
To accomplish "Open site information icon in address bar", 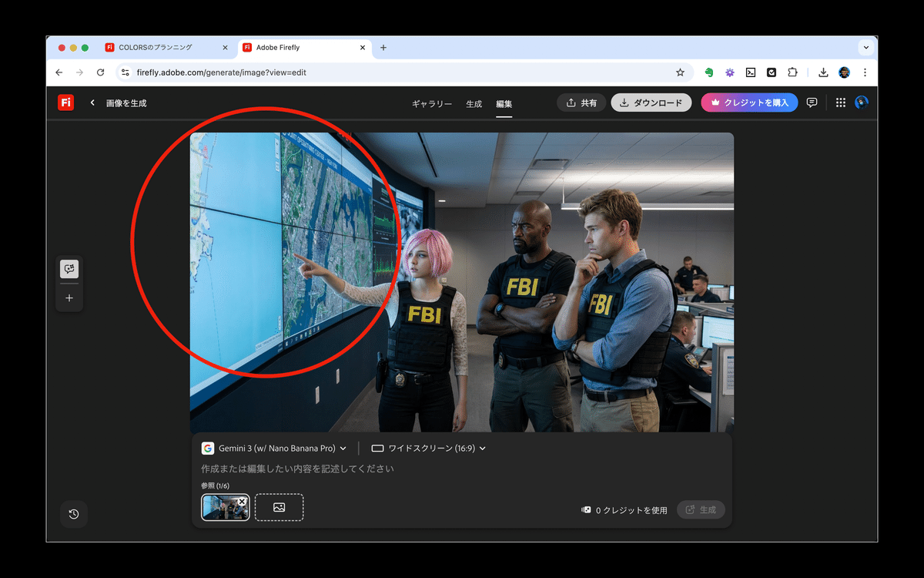I will (x=126, y=72).
